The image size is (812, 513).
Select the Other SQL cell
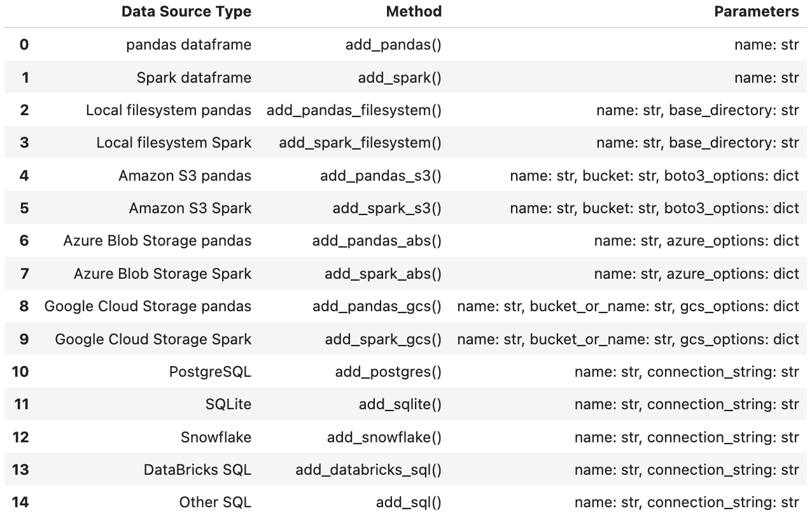tap(215, 502)
